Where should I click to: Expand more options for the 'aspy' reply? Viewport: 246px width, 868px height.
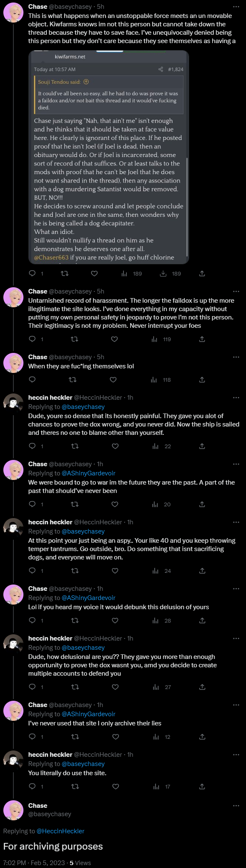tap(236, 522)
